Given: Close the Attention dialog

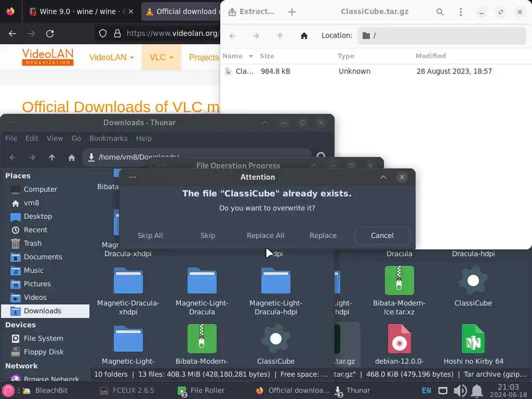Looking at the screenshot, I should pyautogui.click(x=402, y=177).
